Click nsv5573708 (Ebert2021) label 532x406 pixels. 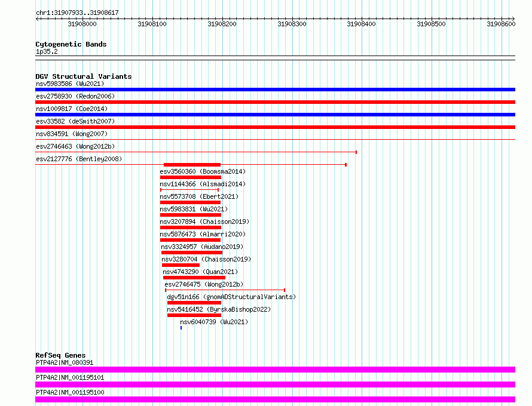pos(199,196)
